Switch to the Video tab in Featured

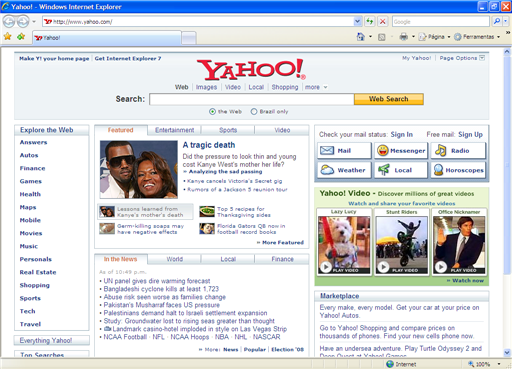[282, 130]
